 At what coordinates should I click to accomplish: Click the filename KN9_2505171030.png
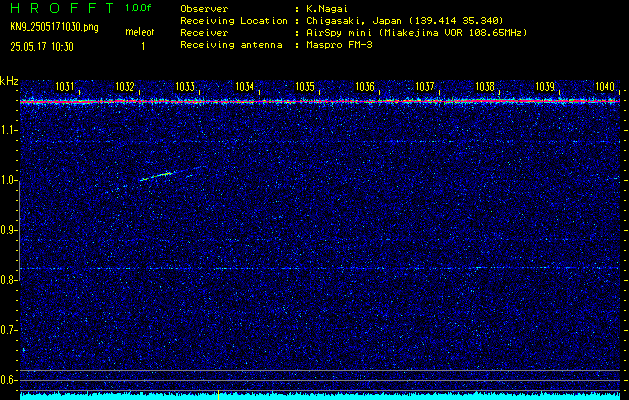click(54, 27)
